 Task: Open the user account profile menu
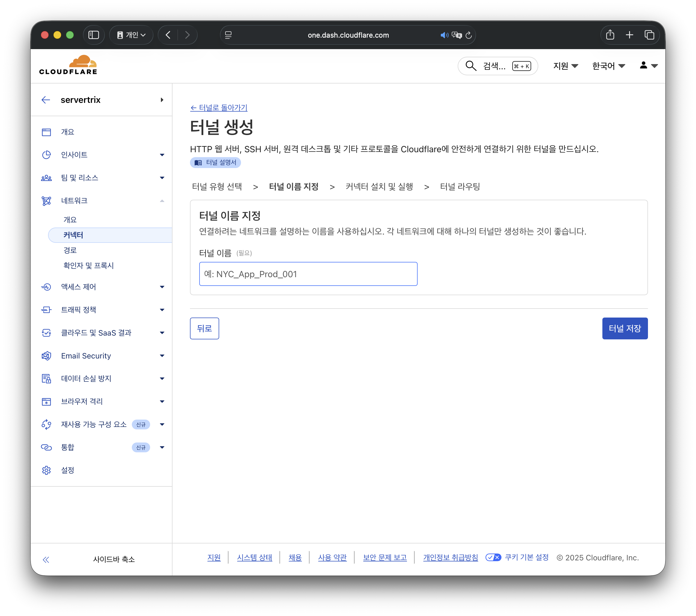point(648,66)
